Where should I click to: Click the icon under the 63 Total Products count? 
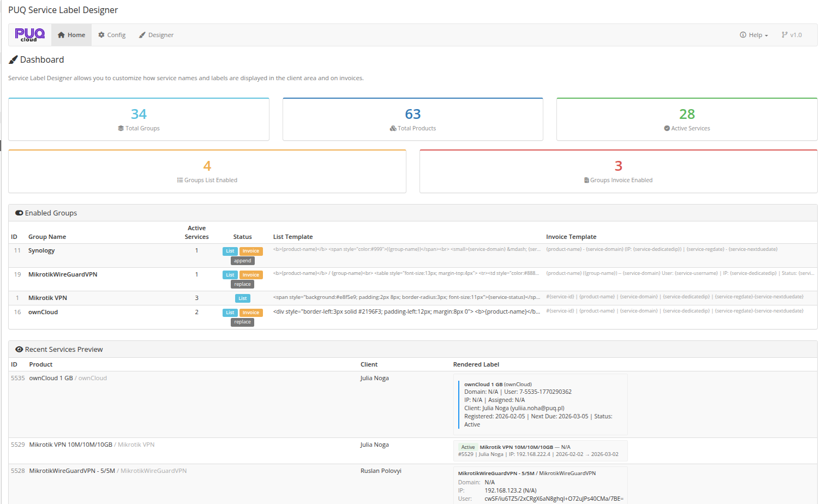pos(393,128)
